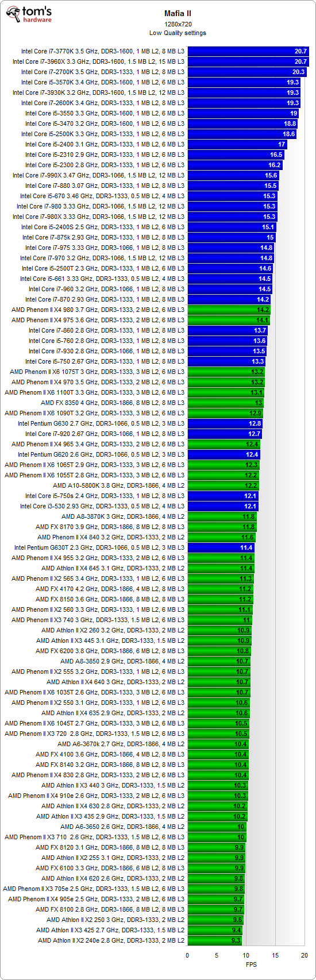Click the AMD FX 8150 3.6 GHz label
This screenshot has height=980, width=316.
point(110,599)
